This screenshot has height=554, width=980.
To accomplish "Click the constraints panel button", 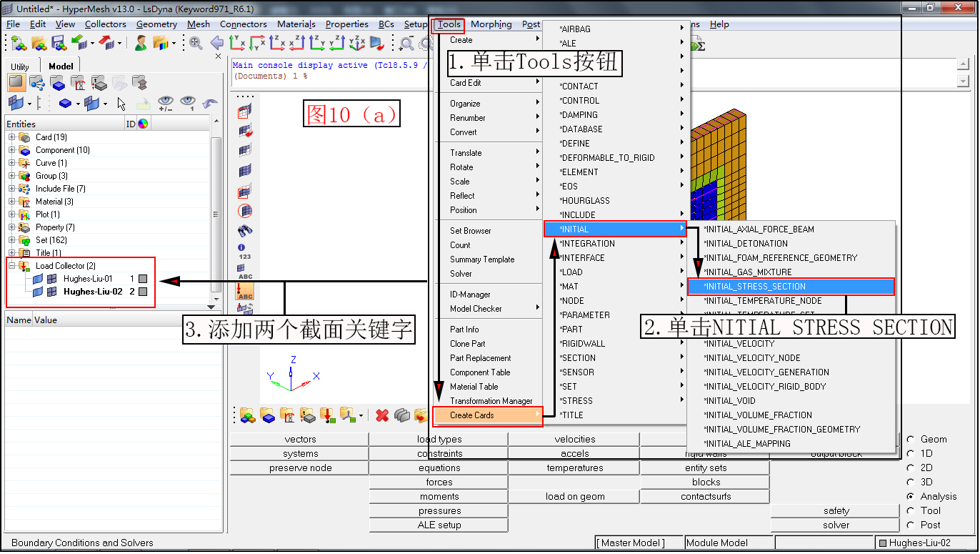I will (438, 453).
